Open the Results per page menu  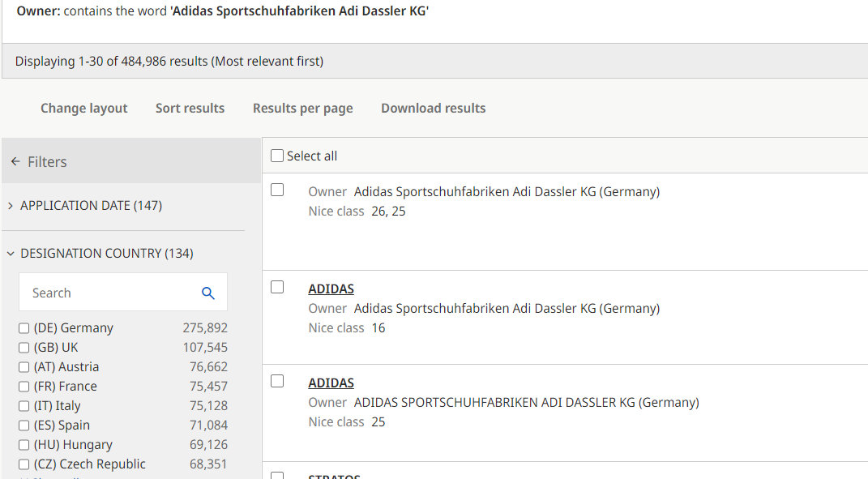[303, 109]
